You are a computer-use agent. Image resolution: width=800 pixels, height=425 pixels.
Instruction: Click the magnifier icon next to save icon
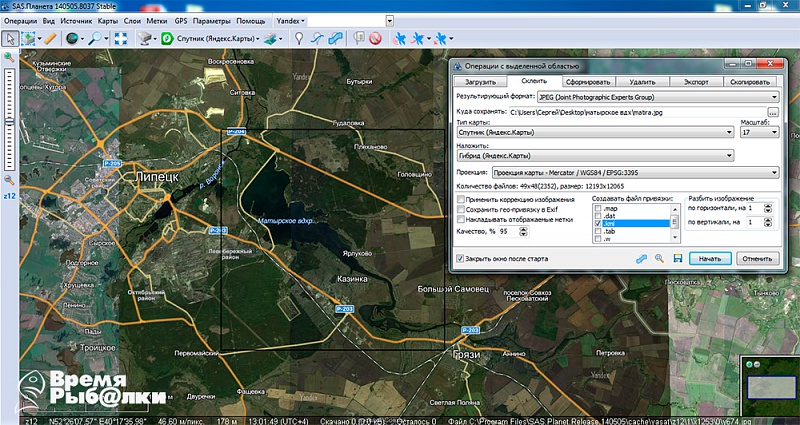point(659,259)
